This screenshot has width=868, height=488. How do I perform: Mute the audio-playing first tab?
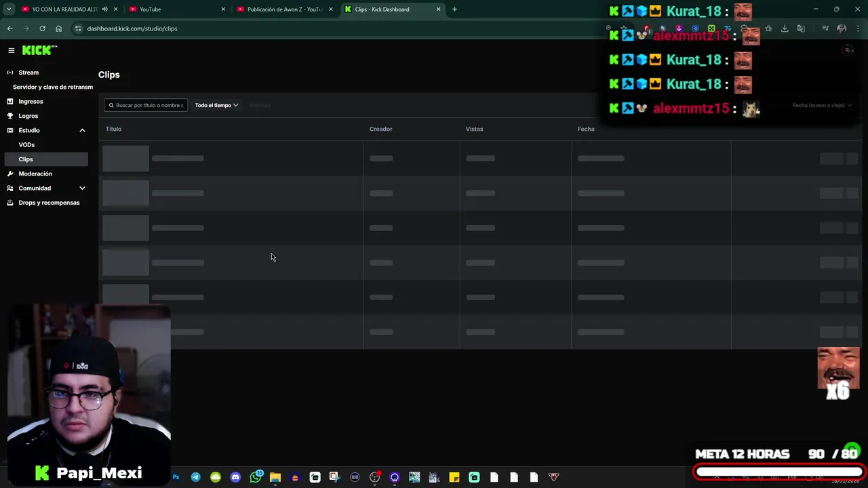104,9
